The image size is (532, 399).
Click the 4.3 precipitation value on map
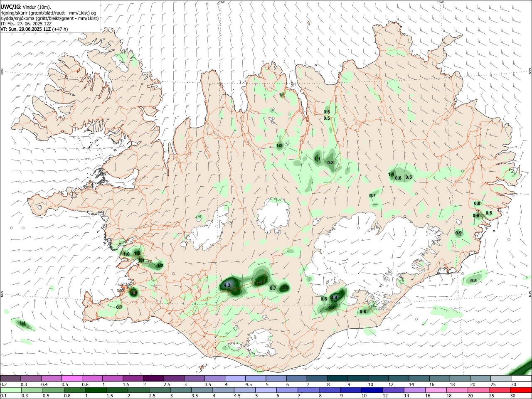coord(227,286)
